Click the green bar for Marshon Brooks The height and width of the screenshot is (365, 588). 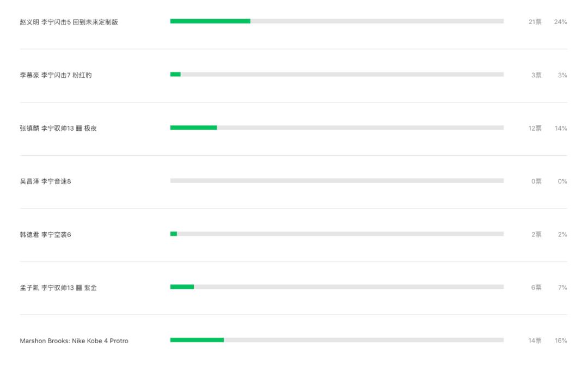197,340
